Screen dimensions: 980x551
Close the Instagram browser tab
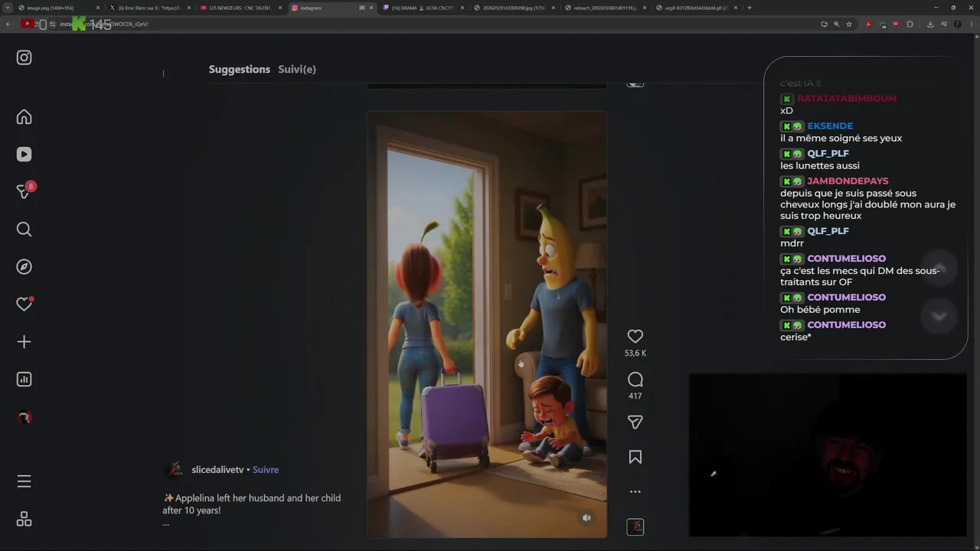coord(371,8)
